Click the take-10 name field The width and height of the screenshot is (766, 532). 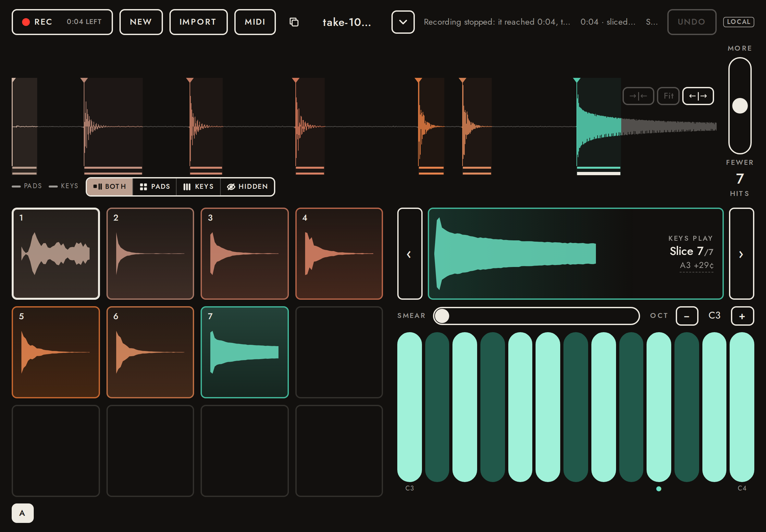tap(347, 22)
